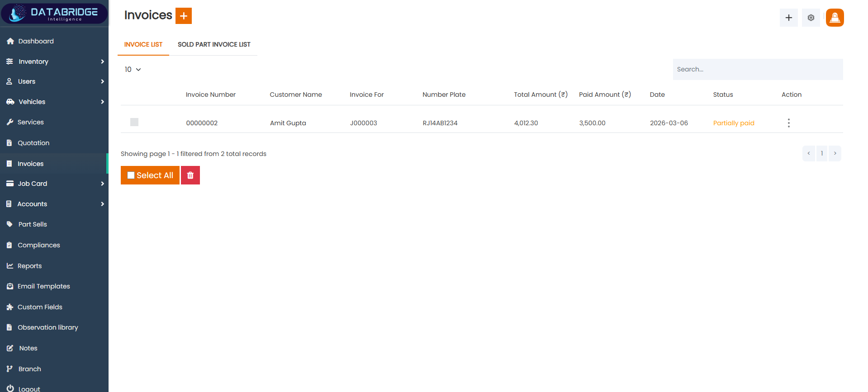
Task: Click customer name Amit Gupta
Action: click(288, 123)
